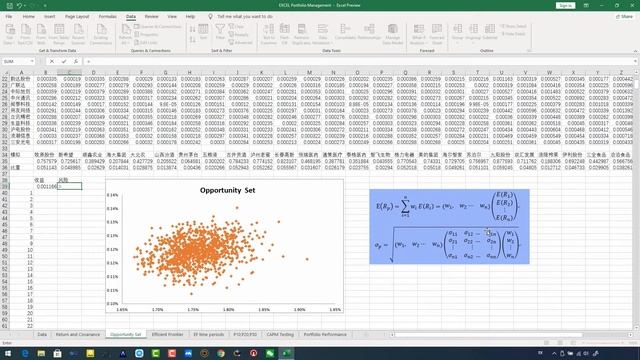The width and height of the screenshot is (640, 360).
Task: Open the Efficient Frontier sheet tab
Action: pos(167,334)
